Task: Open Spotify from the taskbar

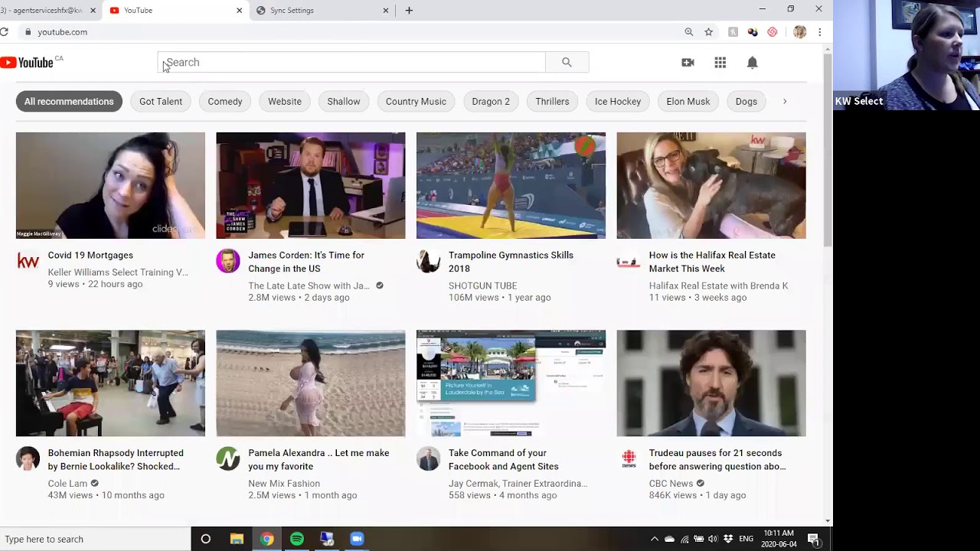Action: (297, 539)
